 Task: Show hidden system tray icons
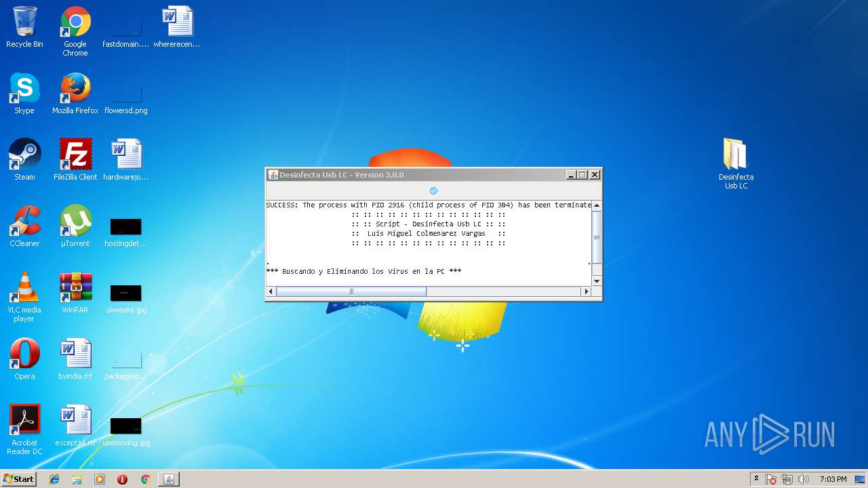pos(757,479)
